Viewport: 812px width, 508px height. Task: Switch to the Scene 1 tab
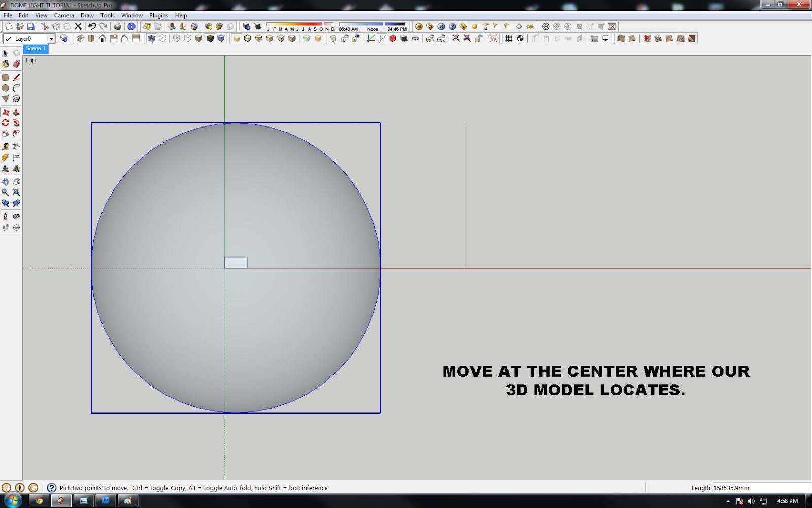(x=36, y=48)
